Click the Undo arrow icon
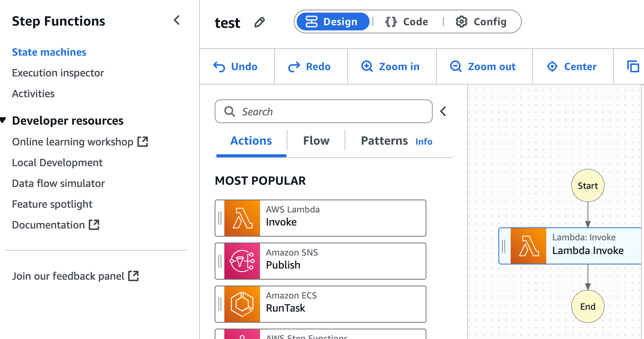 [x=219, y=67]
